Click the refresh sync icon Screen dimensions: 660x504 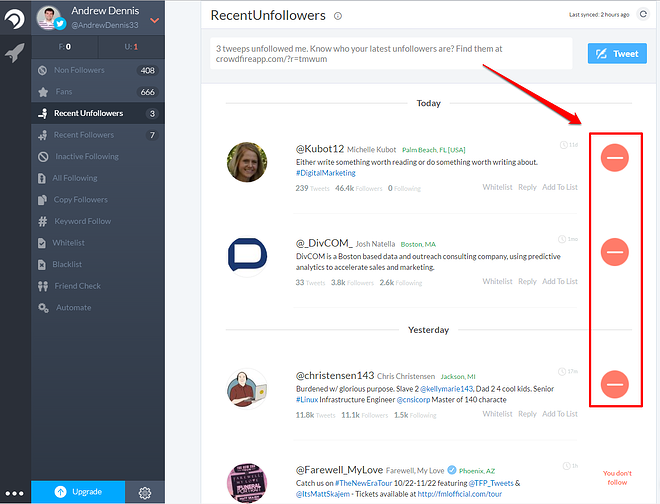tap(643, 16)
